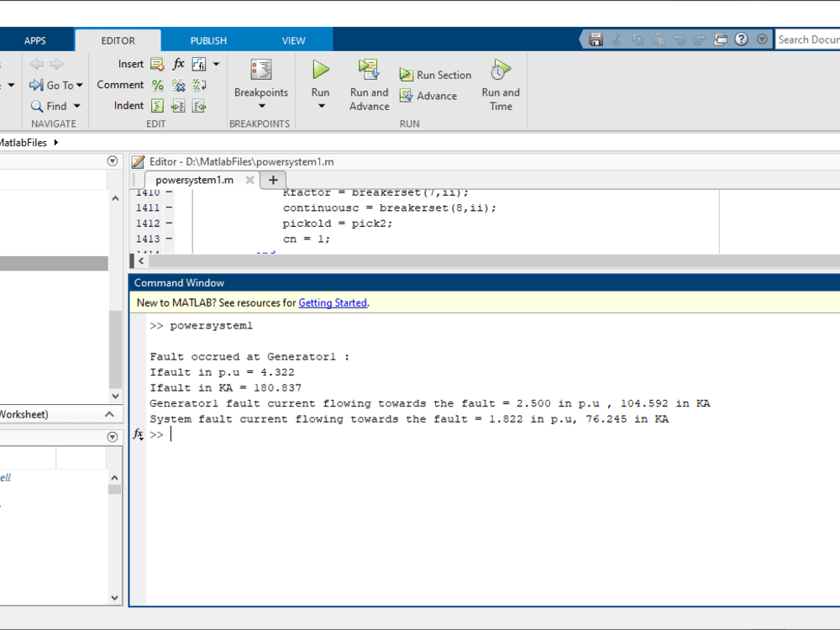Open quick access toolbar options arrow
Viewport: 840px width, 630px height.
(x=763, y=39)
